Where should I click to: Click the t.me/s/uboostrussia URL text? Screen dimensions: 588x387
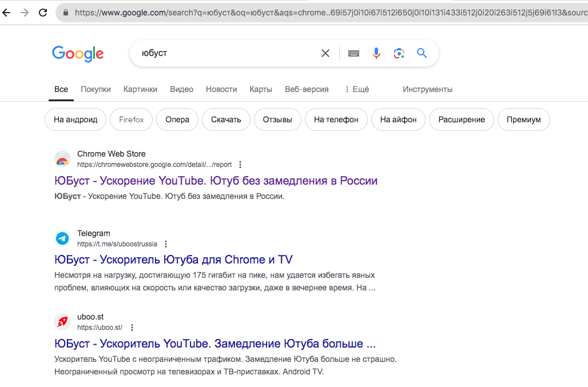[x=117, y=244]
